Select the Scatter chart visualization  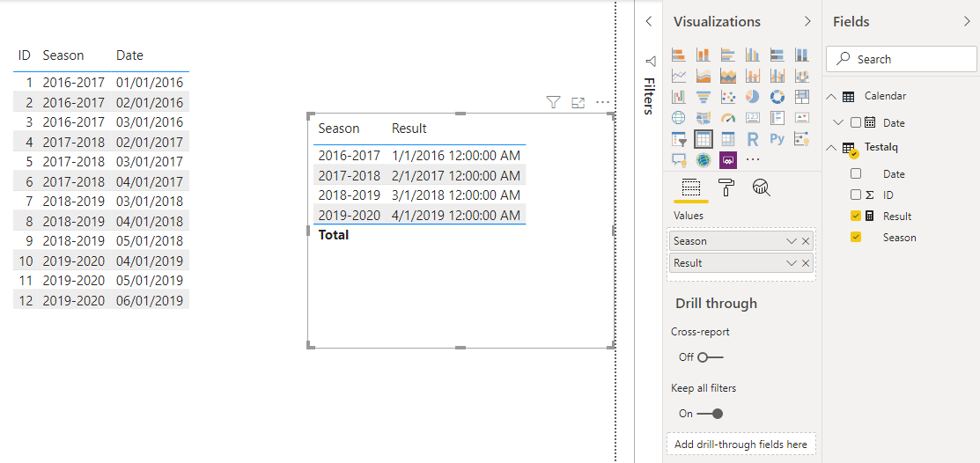727,97
